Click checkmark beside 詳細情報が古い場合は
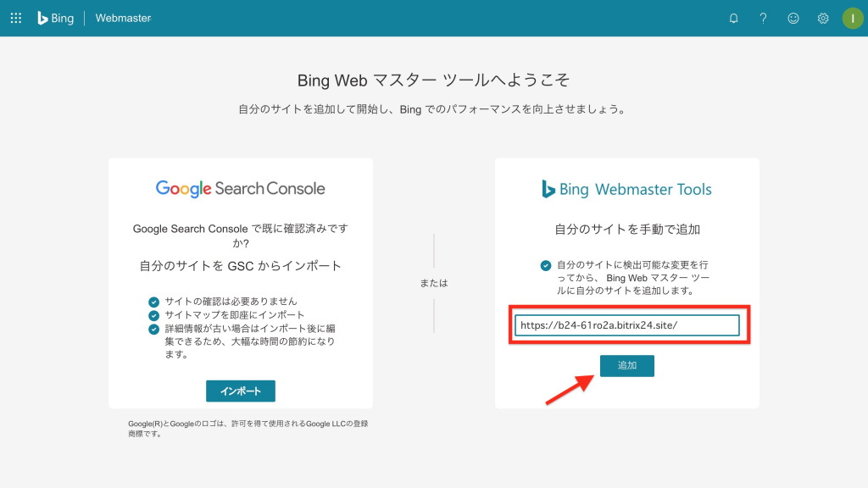This screenshot has height=488, width=868. tap(154, 330)
